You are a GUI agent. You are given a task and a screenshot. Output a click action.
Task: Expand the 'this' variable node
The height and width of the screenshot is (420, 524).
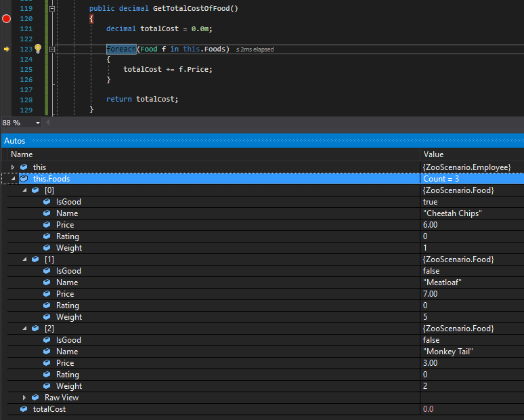pos(13,167)
